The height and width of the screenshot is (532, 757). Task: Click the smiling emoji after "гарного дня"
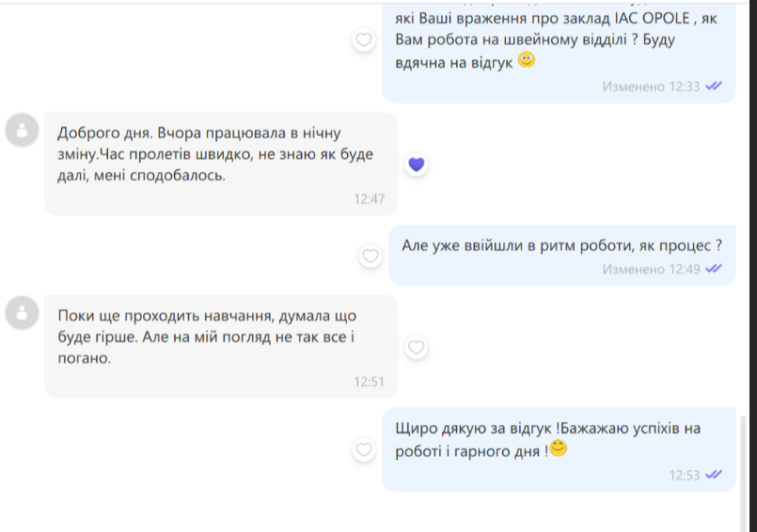[x=559, y=448]
